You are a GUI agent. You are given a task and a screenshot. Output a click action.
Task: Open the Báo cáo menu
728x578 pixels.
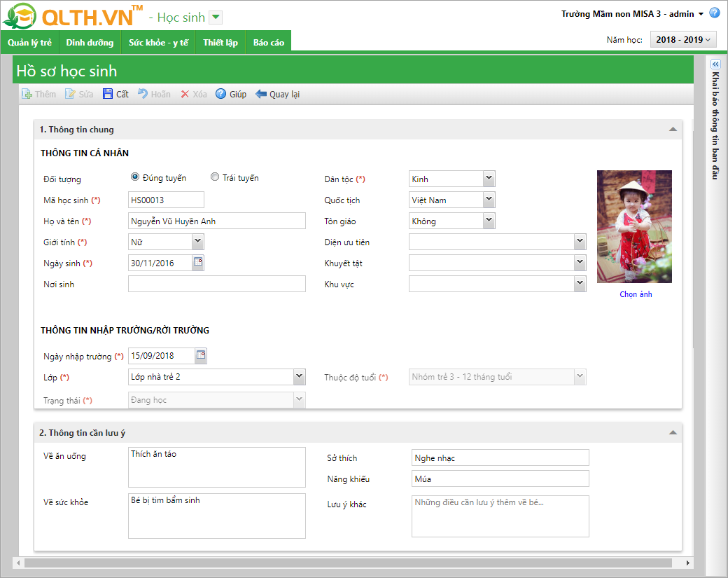(x=268, y=42)
